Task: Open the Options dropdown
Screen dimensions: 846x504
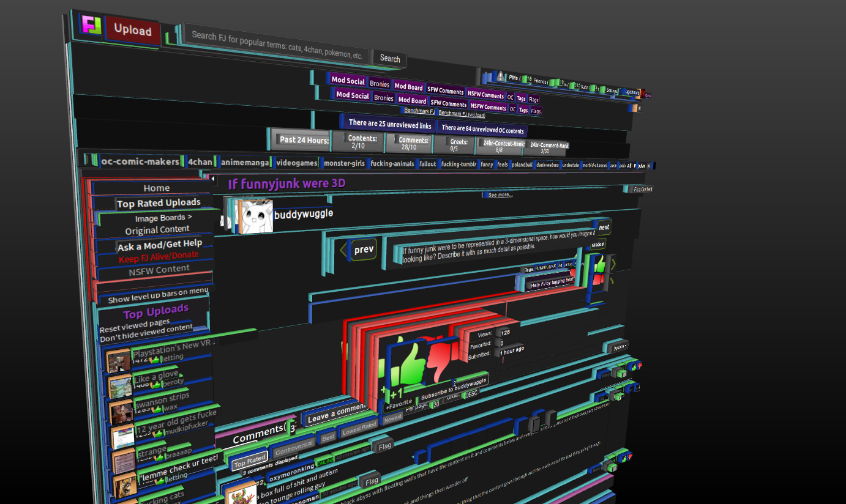Action: point(619,347)
